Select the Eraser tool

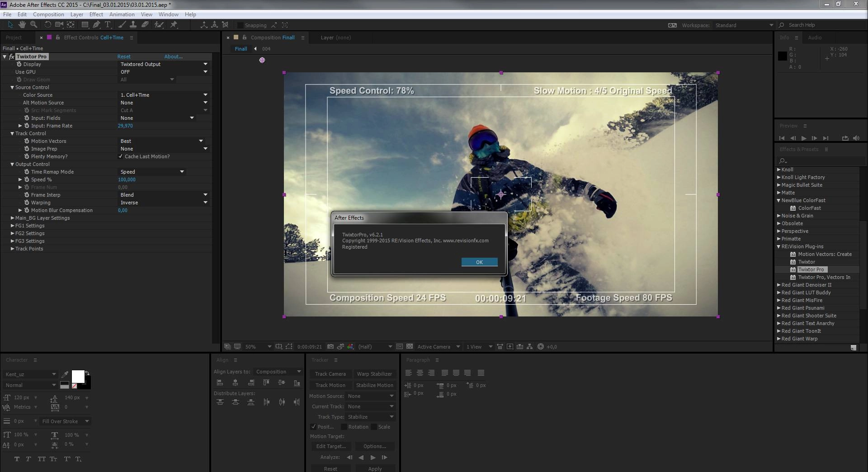point(145,25)
